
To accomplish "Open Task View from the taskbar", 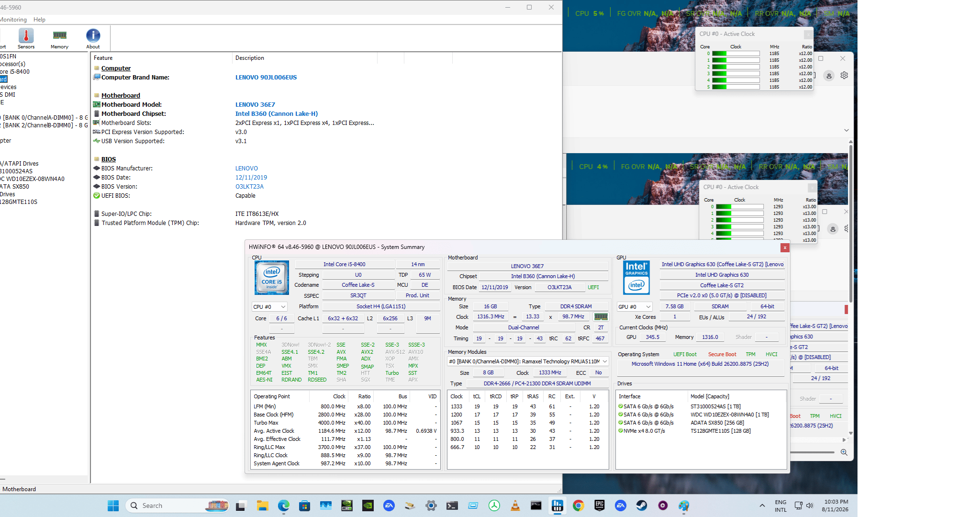I will (241, 506).
